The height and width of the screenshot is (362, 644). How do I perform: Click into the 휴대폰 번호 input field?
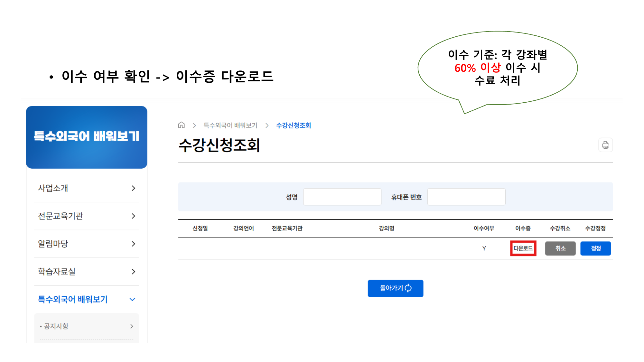pyautogui.click(x=466, y=197)
